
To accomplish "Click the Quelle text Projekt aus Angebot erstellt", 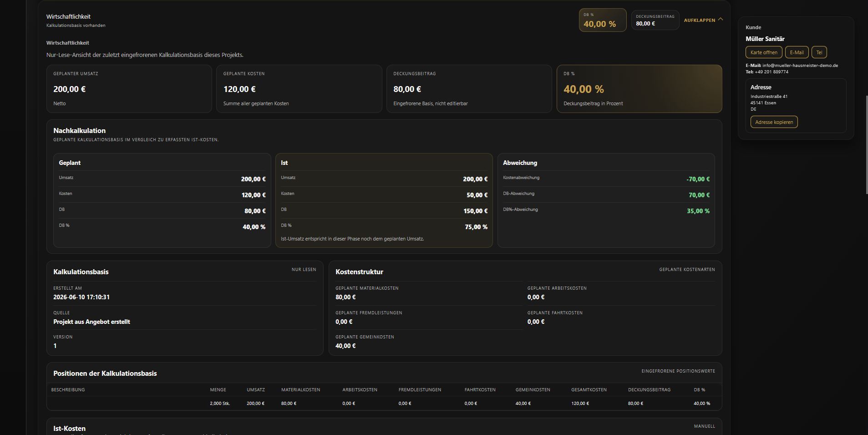I will pos(91,322).
